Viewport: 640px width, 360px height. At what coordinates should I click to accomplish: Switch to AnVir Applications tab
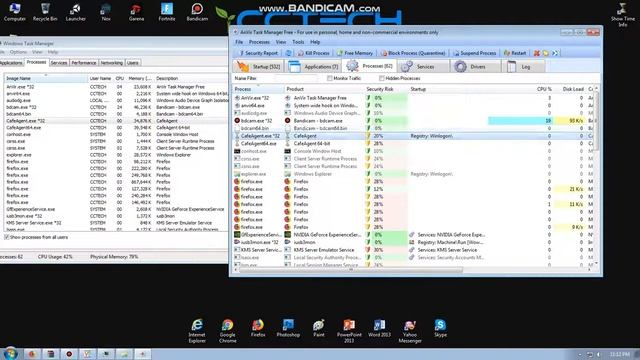point(313,67)
